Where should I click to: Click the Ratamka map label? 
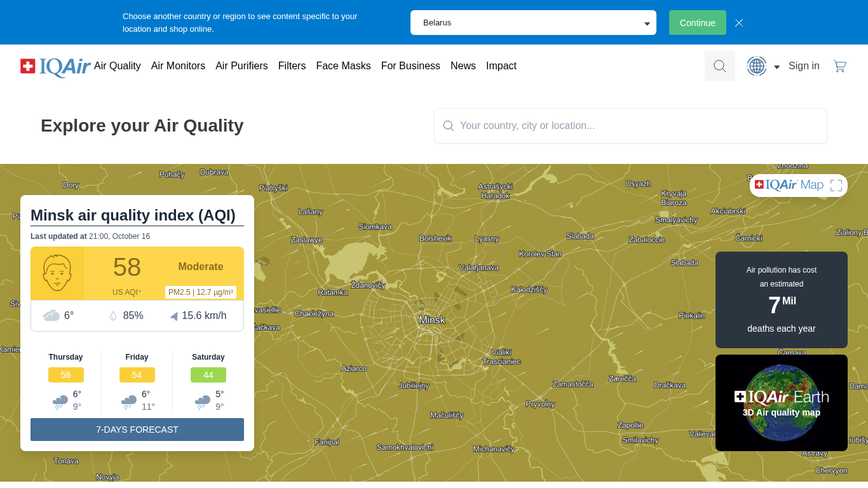pyautogui.click(x=333, y=293)
